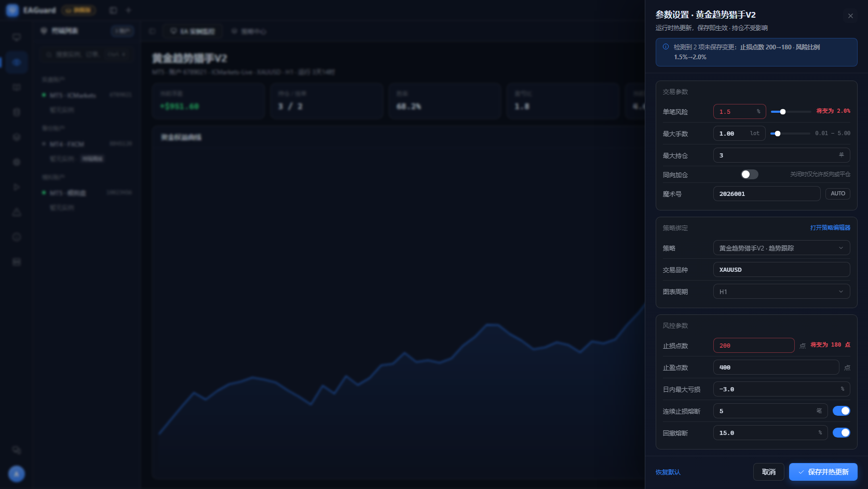Image resolution: width=868 pixels, height=489 pixels.
Task: Open the 策略 dropdown
Action: (782, 248)
